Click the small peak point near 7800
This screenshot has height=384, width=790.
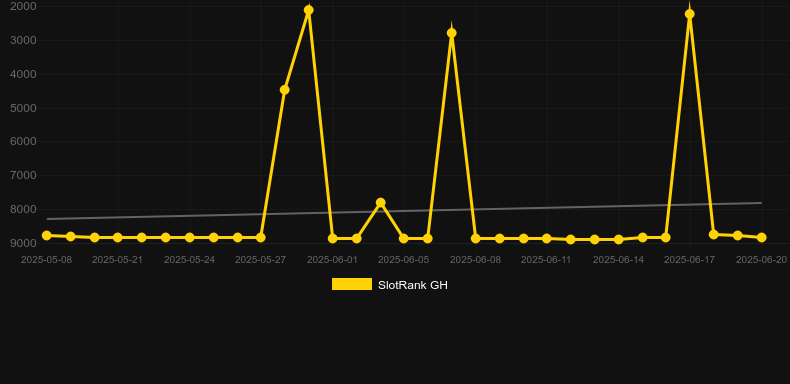[381, 203]
